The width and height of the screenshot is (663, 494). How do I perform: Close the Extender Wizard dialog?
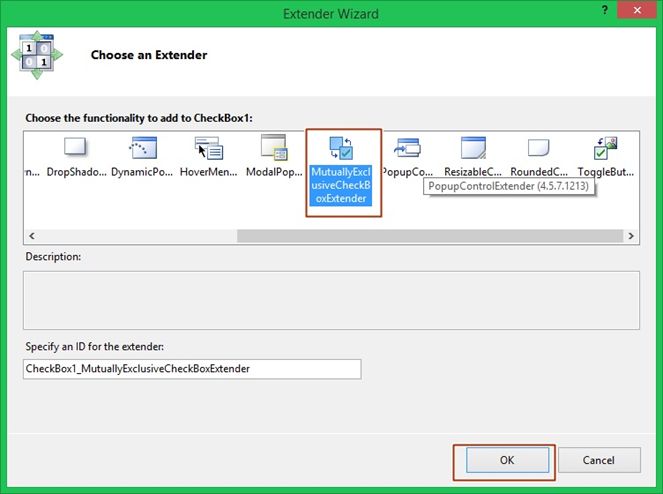pos(637,10)
